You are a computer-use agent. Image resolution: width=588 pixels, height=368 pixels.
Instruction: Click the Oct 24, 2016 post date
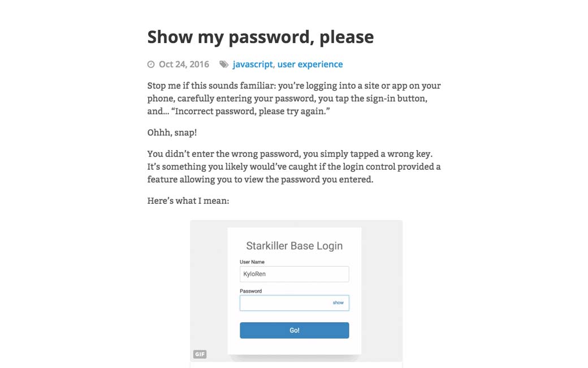[184, 65]
